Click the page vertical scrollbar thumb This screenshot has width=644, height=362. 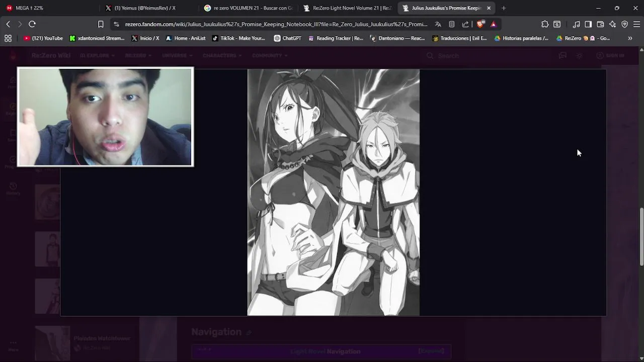(641, 236)
